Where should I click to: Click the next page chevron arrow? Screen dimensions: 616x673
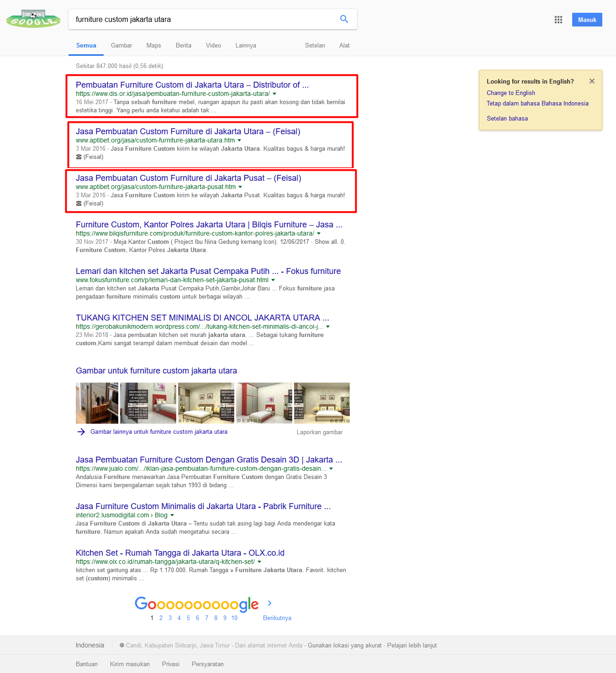tap(270, 603)
